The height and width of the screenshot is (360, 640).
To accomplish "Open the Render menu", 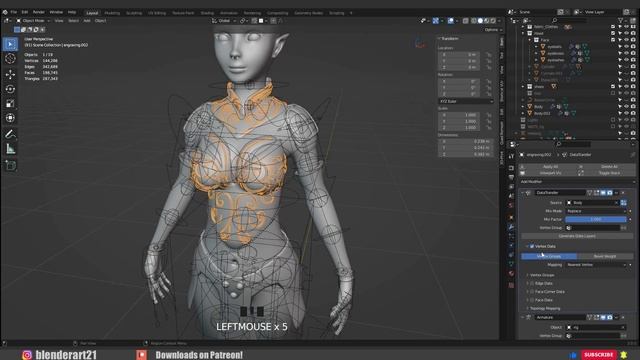I will point(38,12).
